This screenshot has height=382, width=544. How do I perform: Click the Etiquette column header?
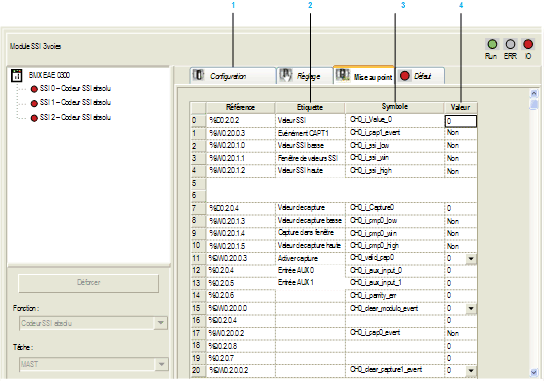coord(310,107)
